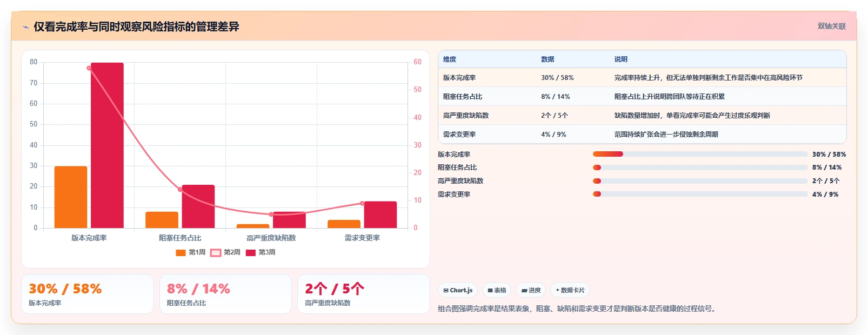Image resolution: width=868 pixels, height=335 pixels.
Task: Click the 需求变更率 progress bar
Action: pyautogui.click(x=700, y=194)
